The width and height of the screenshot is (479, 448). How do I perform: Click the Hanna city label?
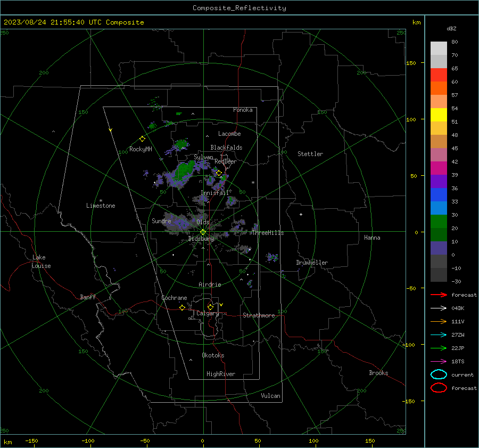point(372,238)
